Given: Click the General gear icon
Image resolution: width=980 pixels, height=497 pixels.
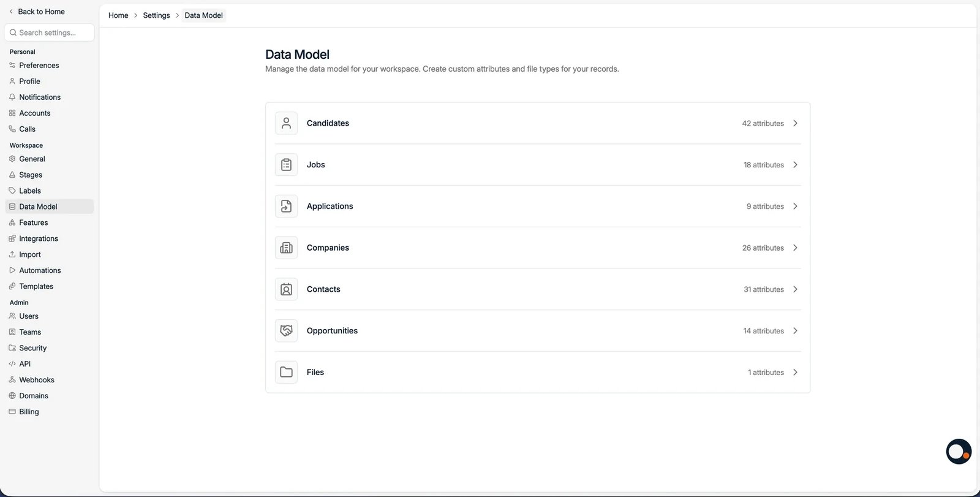Looking at the screenshot, I should pos(12,159).
